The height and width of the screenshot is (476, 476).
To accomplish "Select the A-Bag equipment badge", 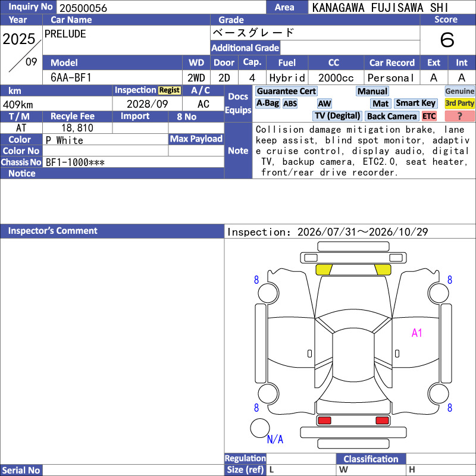I will pyautogui.click(x=267, y=103).
